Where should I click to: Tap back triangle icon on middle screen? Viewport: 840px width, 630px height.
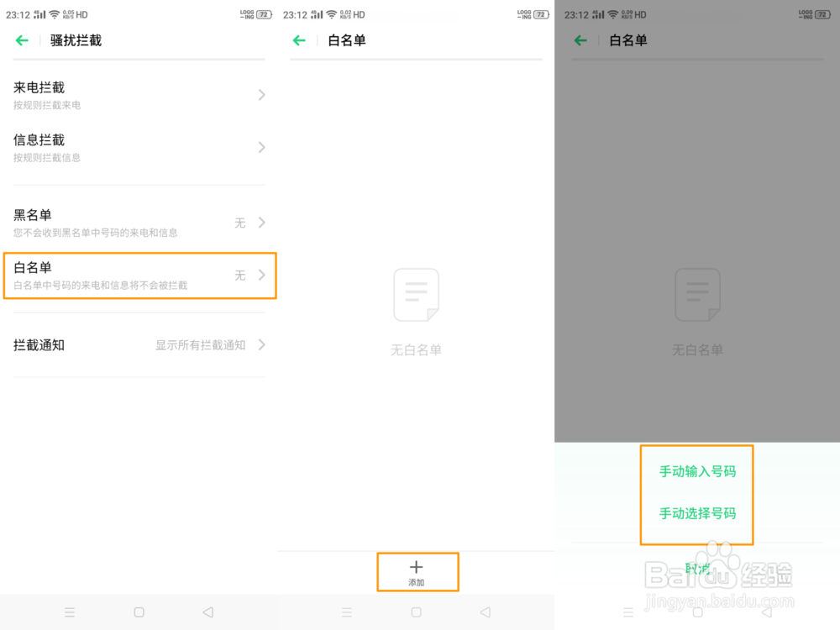pos(486,612)
